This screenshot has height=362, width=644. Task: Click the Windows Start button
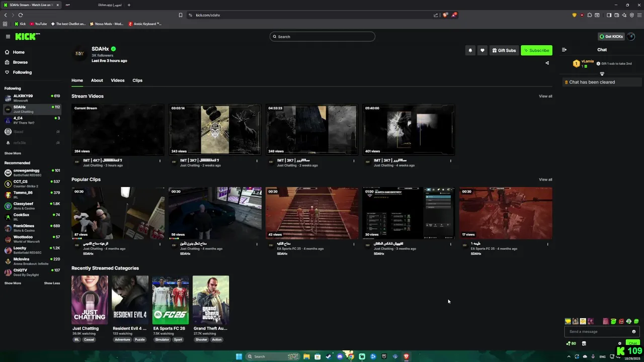point(239,356)
